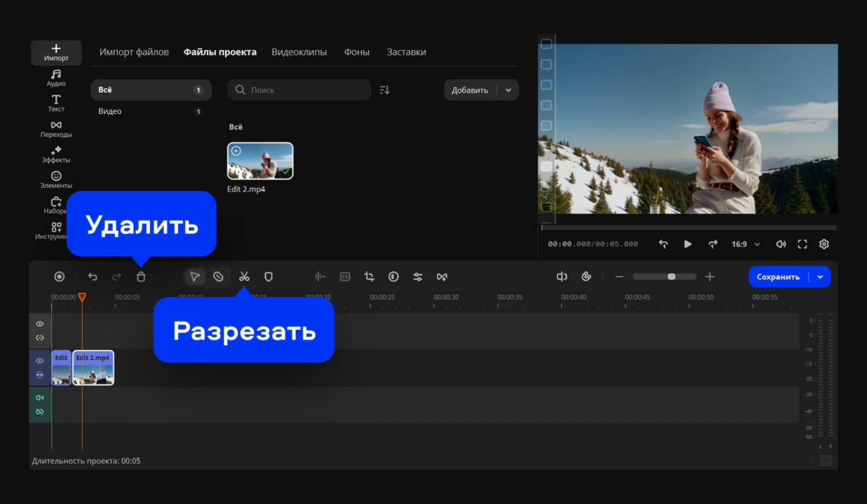The image size is (867, 504).
Task: Select the crop tool icon
Action: pyautogui.click(x=369, y=277)
